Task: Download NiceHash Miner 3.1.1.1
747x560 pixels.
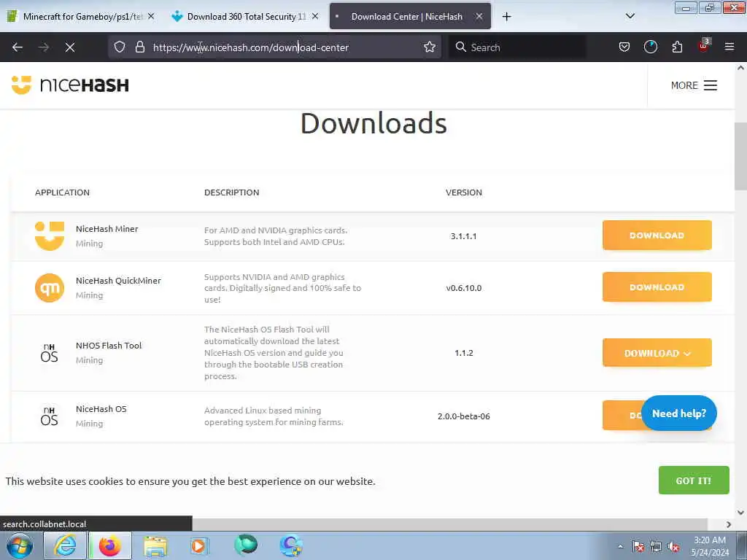Action: click(x=657, y=236)
